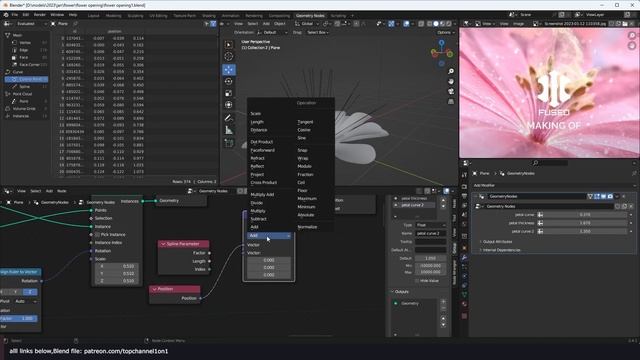
Task: Click the pan view hand icon
Action: click(x=451, y=81)
